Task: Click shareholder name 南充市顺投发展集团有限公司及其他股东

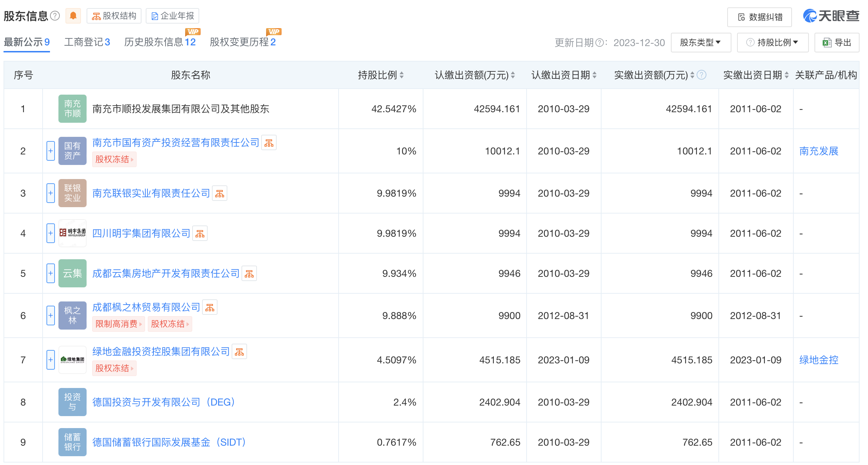Action: pyautogui.click(x=181, y=109)
